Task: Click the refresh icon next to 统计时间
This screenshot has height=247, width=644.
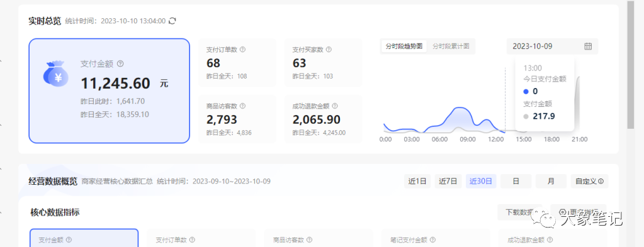Action: point(172,21)
